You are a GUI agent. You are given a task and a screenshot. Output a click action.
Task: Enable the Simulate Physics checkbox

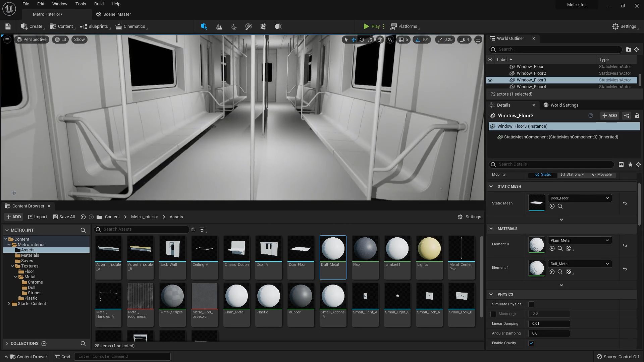click(531, 304)
